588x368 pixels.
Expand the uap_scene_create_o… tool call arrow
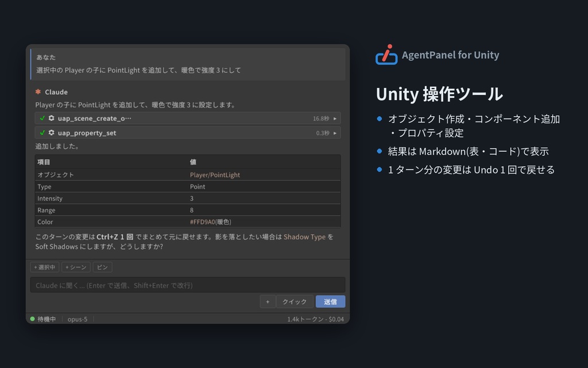pyautogui.click(x=335, y=118)
